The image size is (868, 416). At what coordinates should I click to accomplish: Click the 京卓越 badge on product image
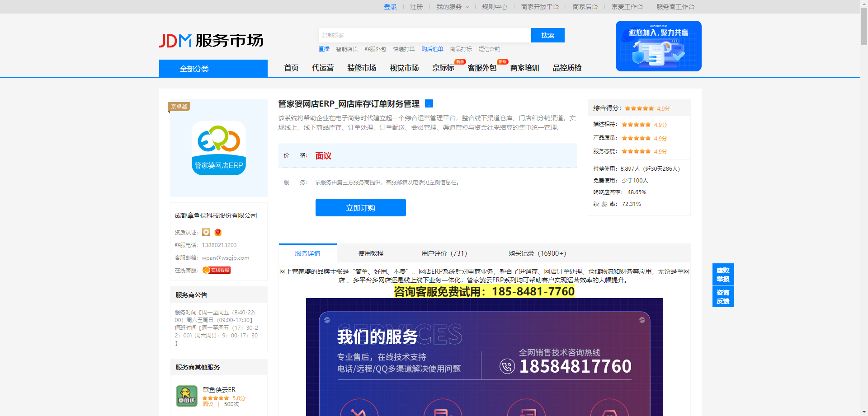click(179, 107)
